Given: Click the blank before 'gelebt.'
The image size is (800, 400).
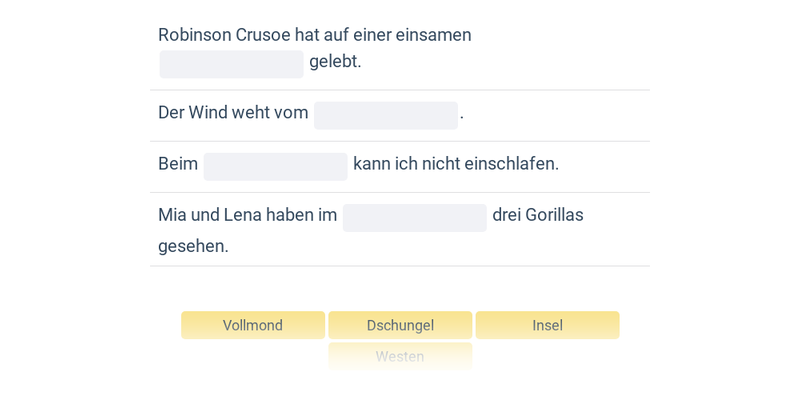Looking at the screenshot, I should click(x=231, y=64).
